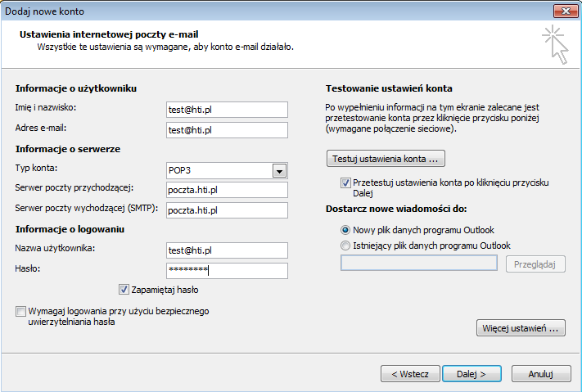Toggle the Zapamiętaj hasło checkbox
The image size is (582, 392).
pos(124,290)
